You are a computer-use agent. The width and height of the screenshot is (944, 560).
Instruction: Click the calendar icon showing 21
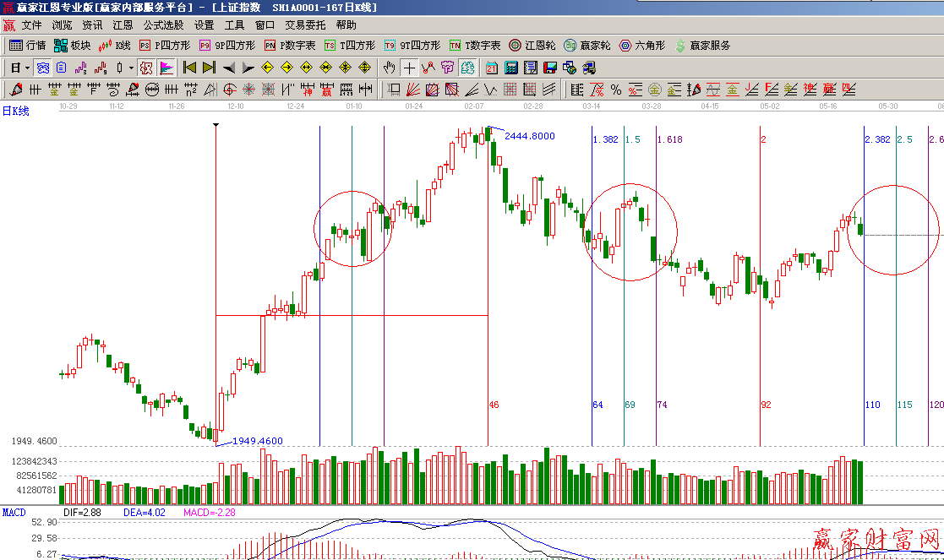(x=491, y=68)
